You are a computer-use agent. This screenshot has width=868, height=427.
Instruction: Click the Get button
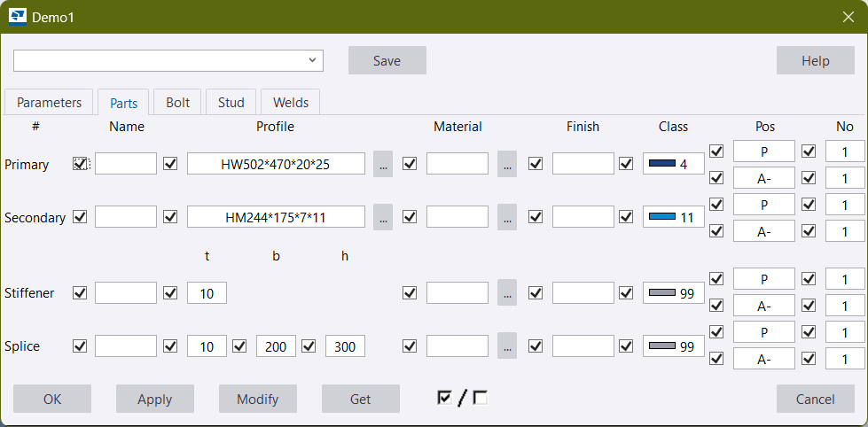pos(361,399)
